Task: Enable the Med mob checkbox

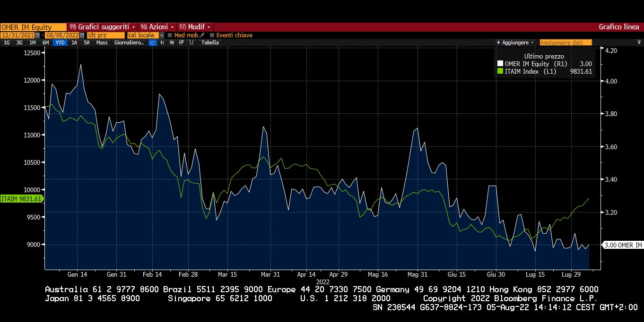Action: pyautogui.click(x=170, y=35)
